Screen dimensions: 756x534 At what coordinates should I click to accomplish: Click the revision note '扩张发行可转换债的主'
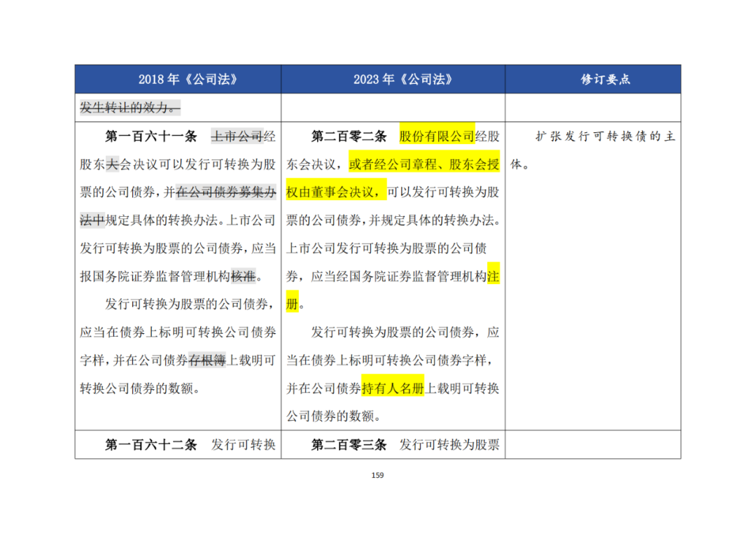(605, 136)
